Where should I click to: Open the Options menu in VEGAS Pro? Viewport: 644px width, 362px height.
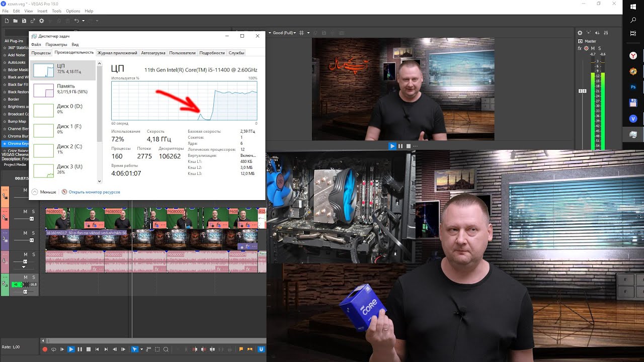tap(73, 11)
